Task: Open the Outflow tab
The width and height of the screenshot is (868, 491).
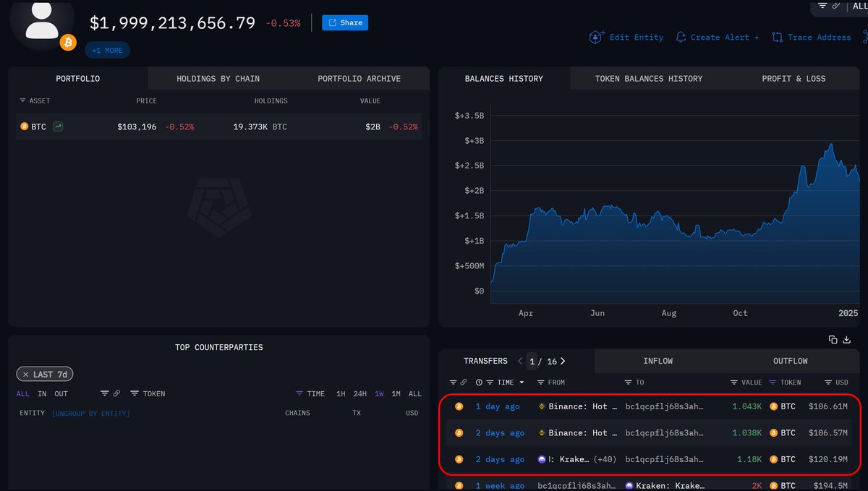Action: coord(791,361)
